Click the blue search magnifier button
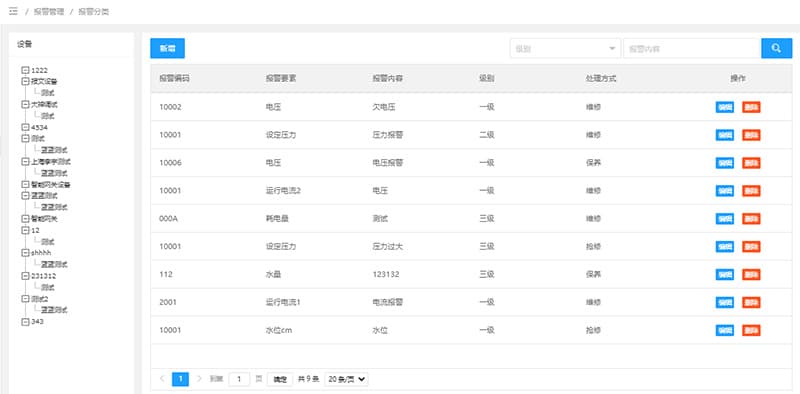 click(776, 48)
